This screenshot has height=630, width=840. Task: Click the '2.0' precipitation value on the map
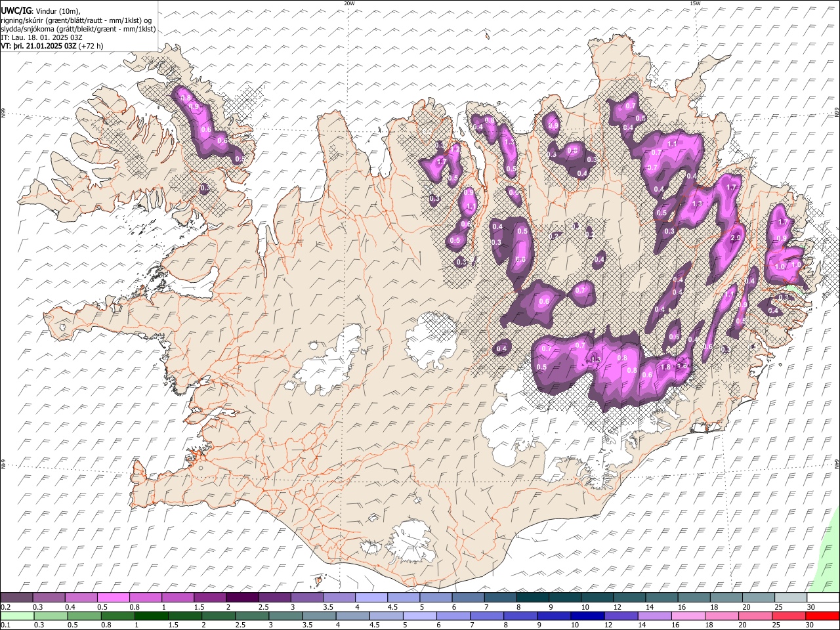coord(736,238)
